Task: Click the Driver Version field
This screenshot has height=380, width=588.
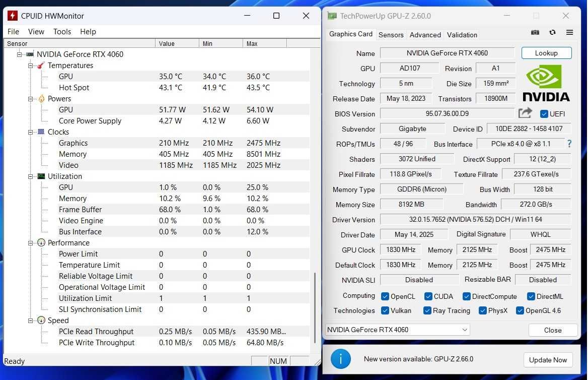Action: pyautogui.click(x=476, y=219)
